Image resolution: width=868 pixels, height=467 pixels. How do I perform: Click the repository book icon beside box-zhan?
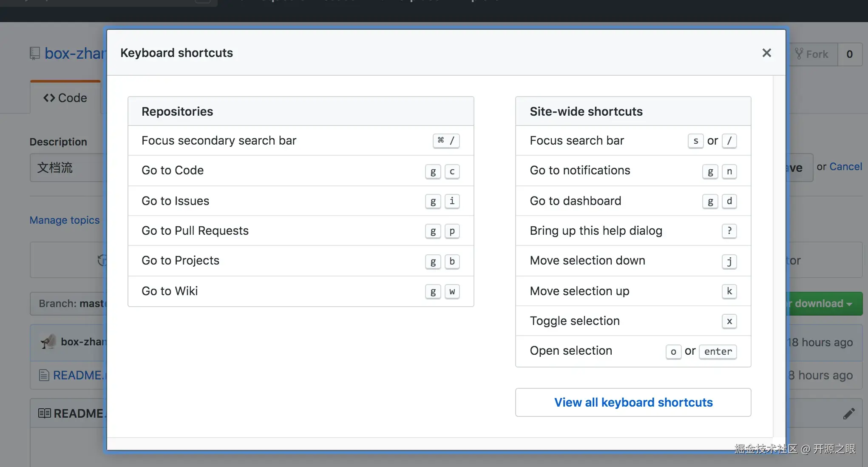(x=35, y=54)
